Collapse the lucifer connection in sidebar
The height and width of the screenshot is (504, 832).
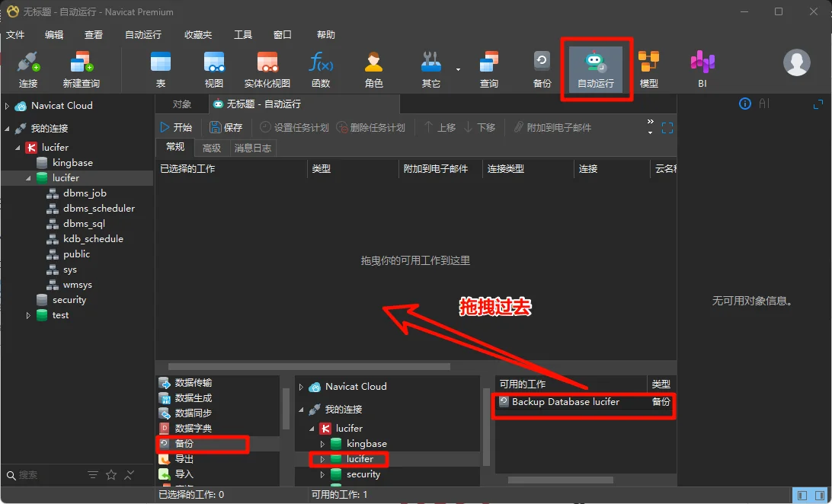(x=18, y=148)
